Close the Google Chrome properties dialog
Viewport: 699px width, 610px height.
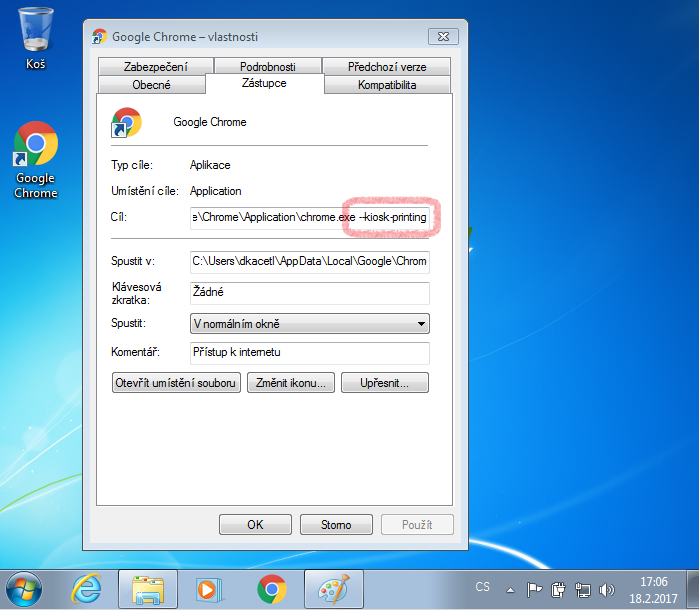pos(443,37)
